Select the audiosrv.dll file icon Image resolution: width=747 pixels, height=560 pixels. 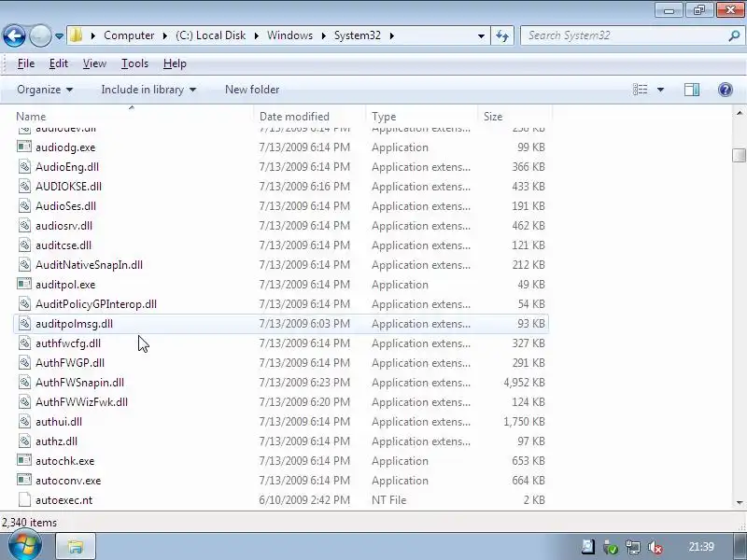24,225
